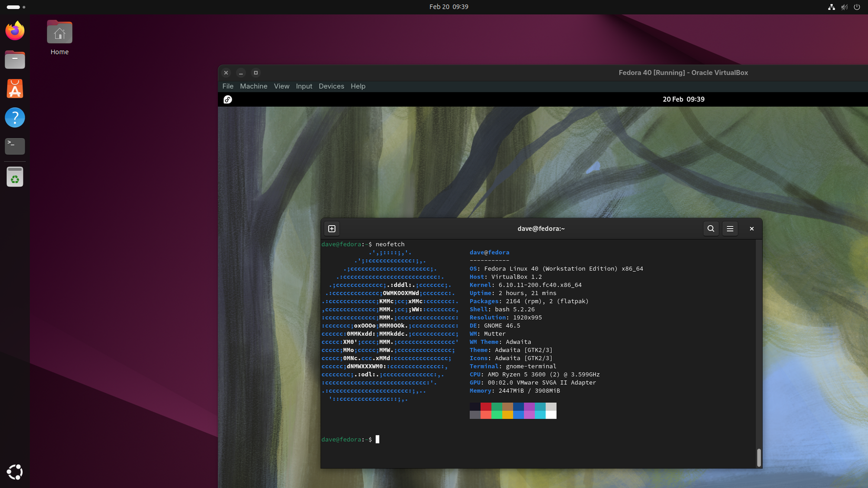Open the terminal search

tap(711, 228)
